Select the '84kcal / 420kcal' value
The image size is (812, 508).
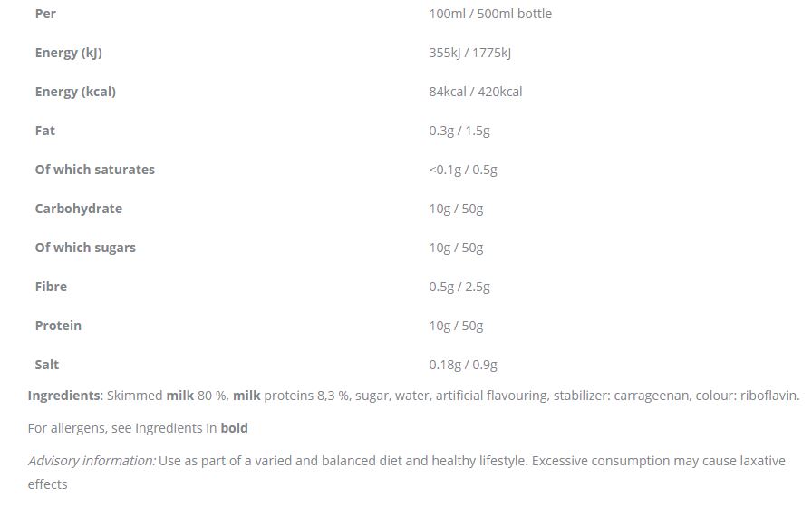click(475, 92)
